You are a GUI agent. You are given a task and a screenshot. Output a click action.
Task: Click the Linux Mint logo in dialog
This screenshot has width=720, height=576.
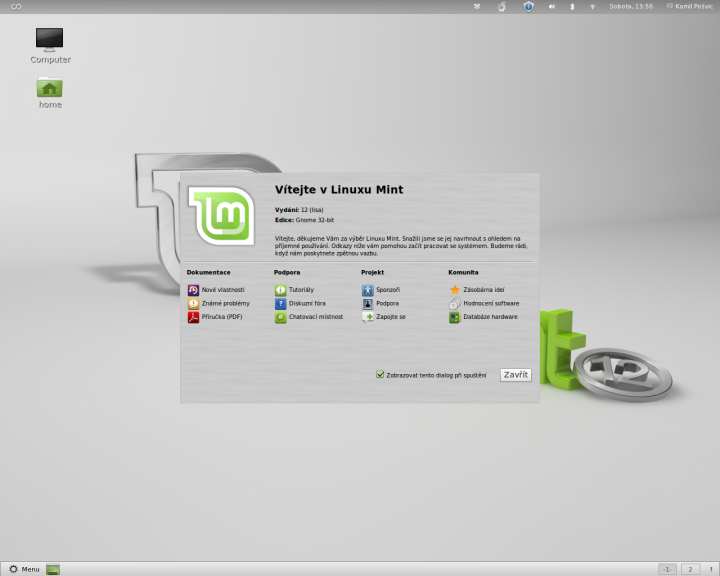[x=222, y=215]
